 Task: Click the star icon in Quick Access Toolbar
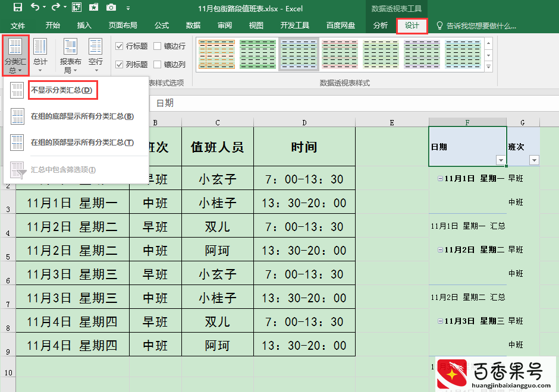point(93,7)
